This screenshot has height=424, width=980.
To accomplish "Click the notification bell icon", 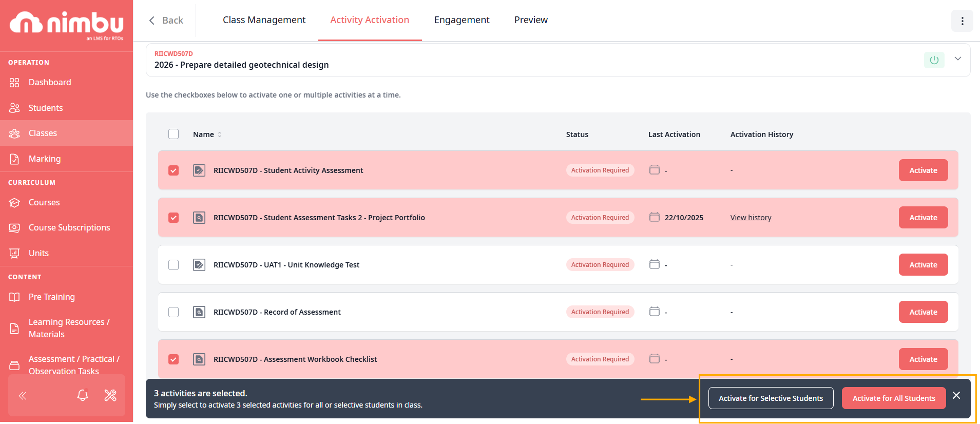I will (x=83, y=395).
